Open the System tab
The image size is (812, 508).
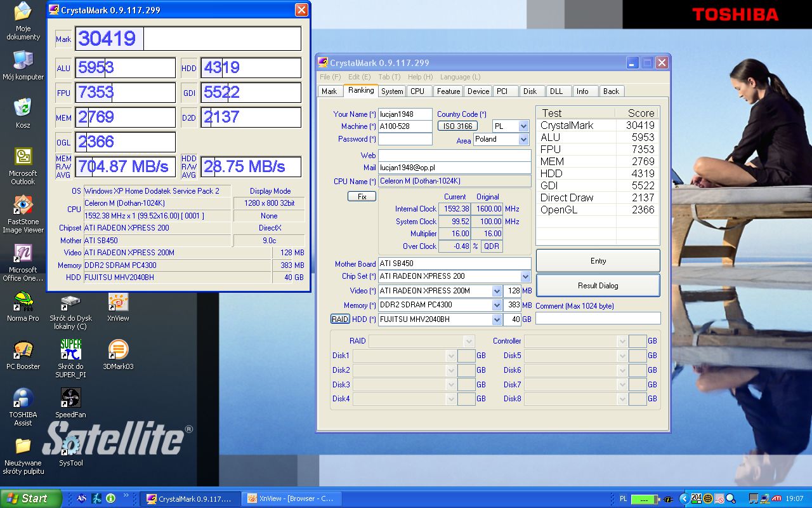tap(392, 91)
